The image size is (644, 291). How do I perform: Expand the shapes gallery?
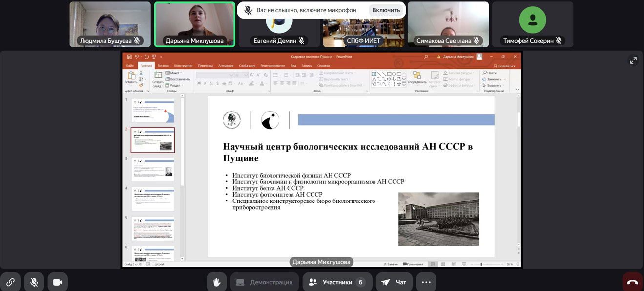tap(404, 83)
